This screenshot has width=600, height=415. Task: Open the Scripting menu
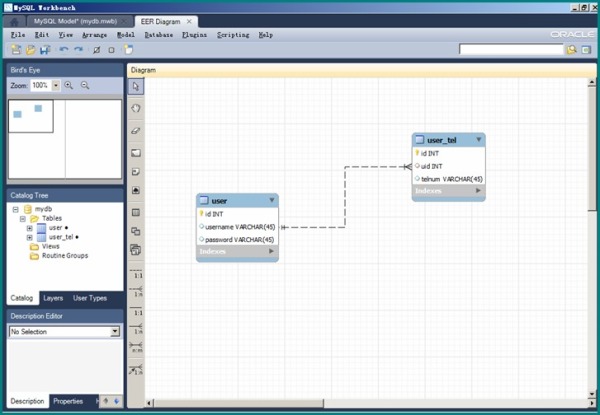click(x=233, y=35)
